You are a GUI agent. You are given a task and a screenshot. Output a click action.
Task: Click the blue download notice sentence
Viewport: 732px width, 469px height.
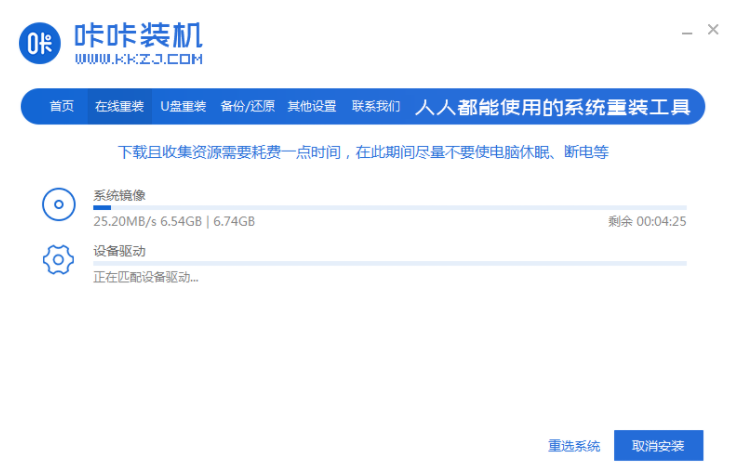363,152
